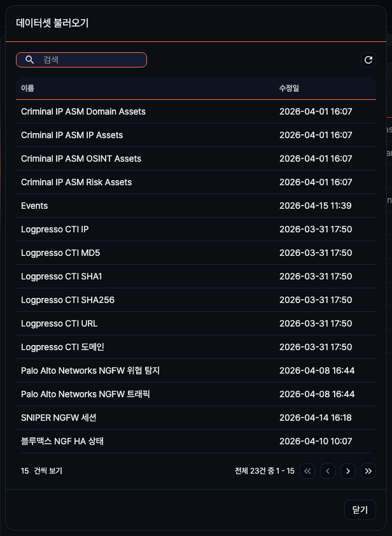Open the Logpresso CTI 도메인 dataset
The height and width of the screenshot is (536, 392).
point(62,347)
